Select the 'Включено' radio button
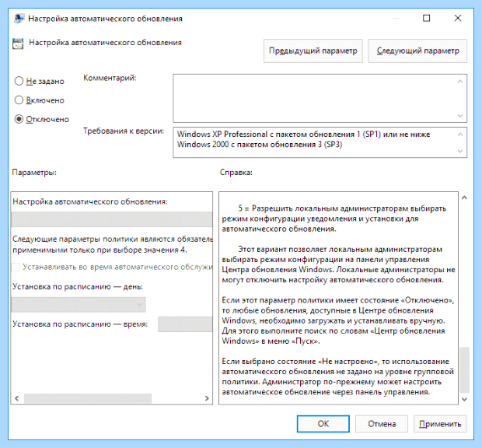Screen dimensions: 482x448 pos(19,100)
